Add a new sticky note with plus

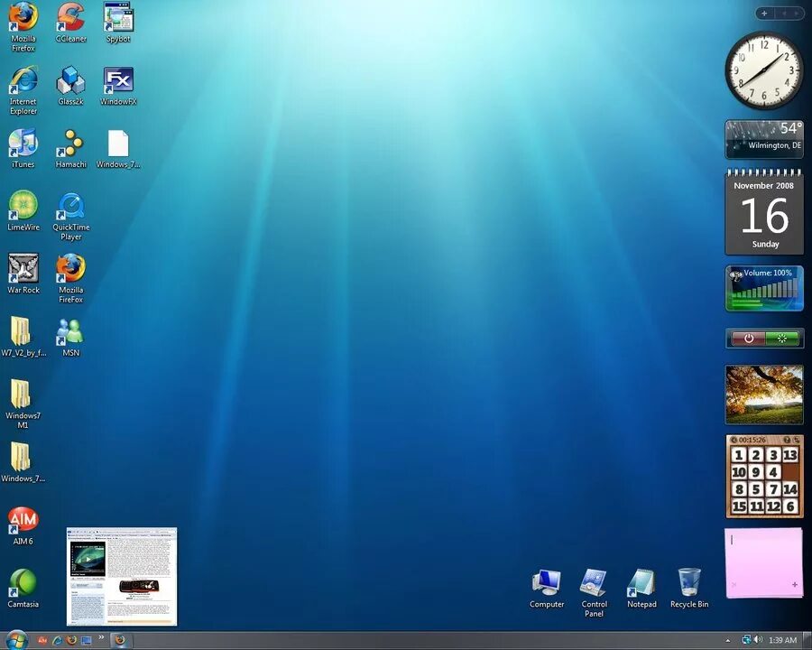click(794, 585)
